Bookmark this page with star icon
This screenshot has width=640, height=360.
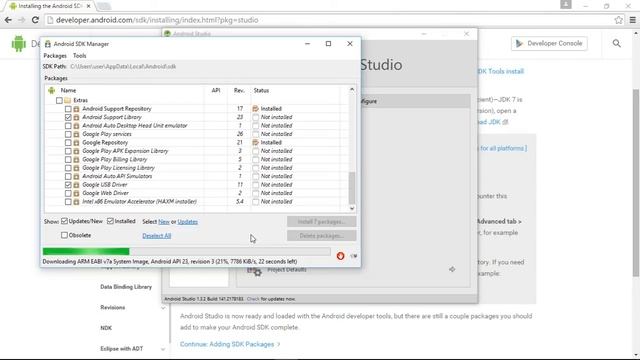pos(618,20)
